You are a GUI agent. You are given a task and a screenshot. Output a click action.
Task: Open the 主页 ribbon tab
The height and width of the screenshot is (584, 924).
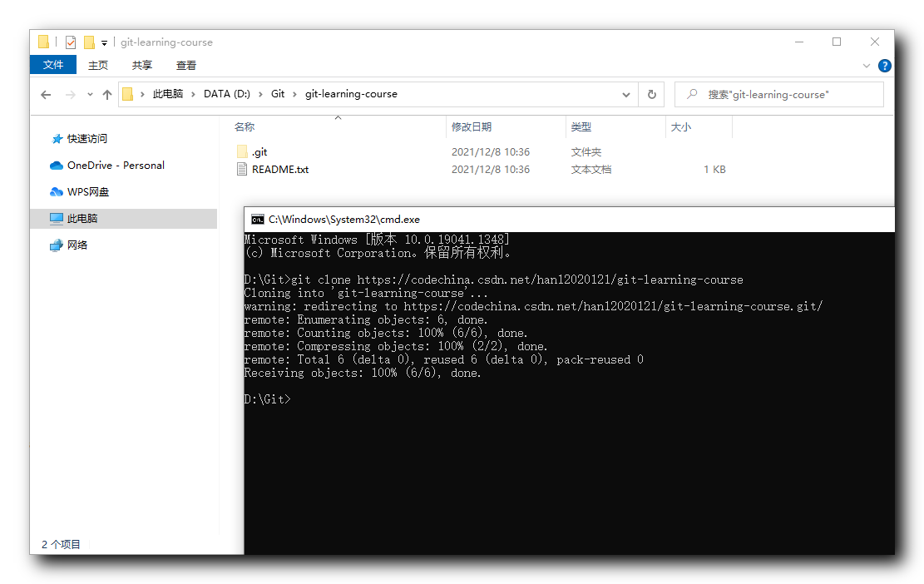[98, 65]
